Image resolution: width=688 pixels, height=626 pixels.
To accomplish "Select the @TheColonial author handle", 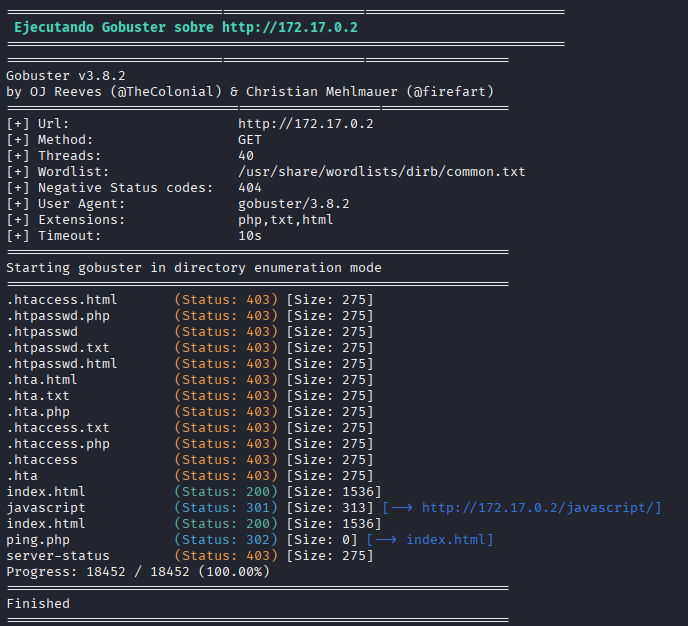I will click(166, 92).
